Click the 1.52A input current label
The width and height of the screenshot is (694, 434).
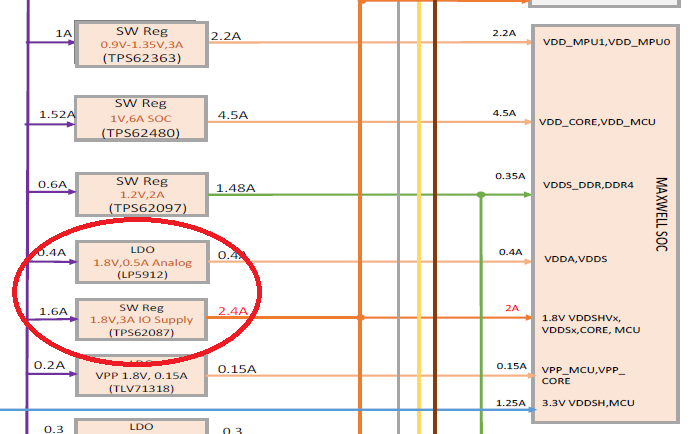pyautogui.click(x=57, y=115)
